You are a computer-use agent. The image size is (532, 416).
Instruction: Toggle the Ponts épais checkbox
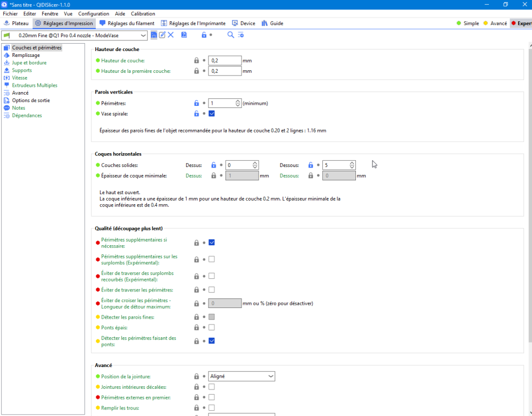(212, 328)
